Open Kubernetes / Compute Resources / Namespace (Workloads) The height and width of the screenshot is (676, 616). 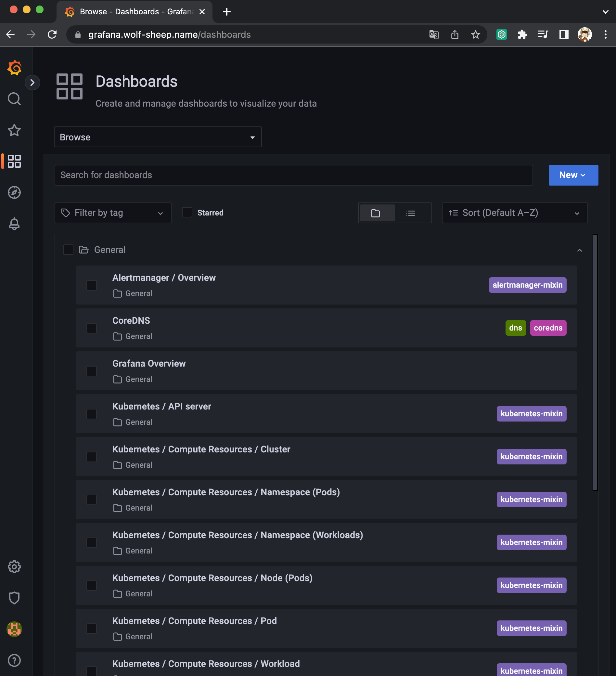pos(237,536)
